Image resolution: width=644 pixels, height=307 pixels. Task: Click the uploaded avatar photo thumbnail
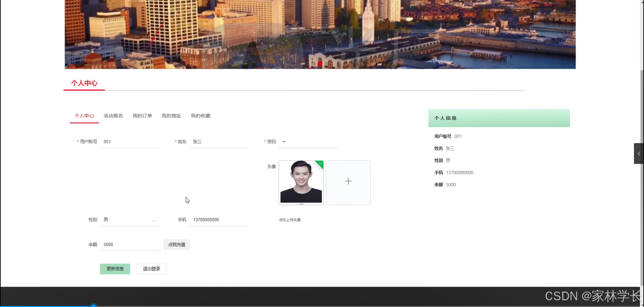pyautogui.click(x=301, y=183)
